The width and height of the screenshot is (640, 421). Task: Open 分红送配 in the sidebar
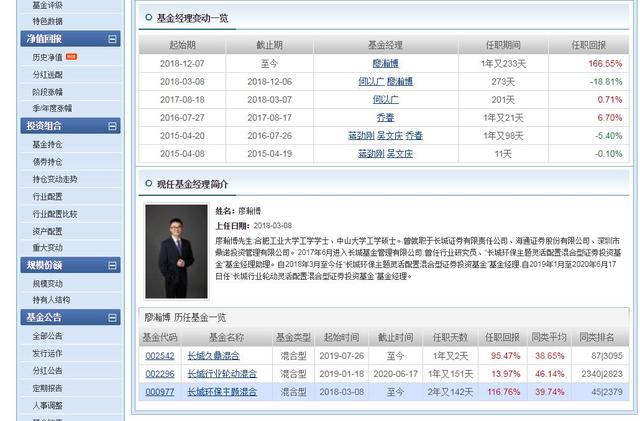(47, 75)
